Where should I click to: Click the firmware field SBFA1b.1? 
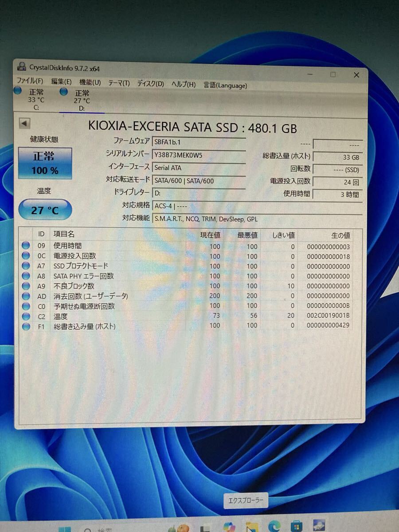199,142
